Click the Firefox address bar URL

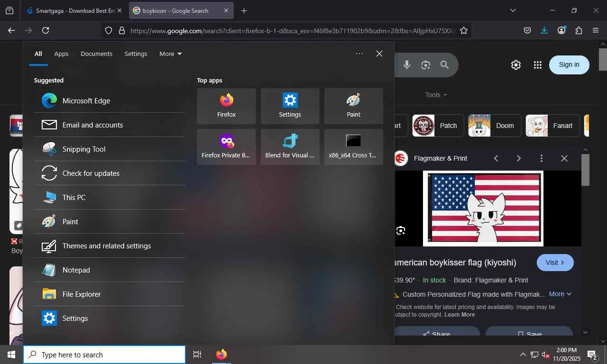292,30
